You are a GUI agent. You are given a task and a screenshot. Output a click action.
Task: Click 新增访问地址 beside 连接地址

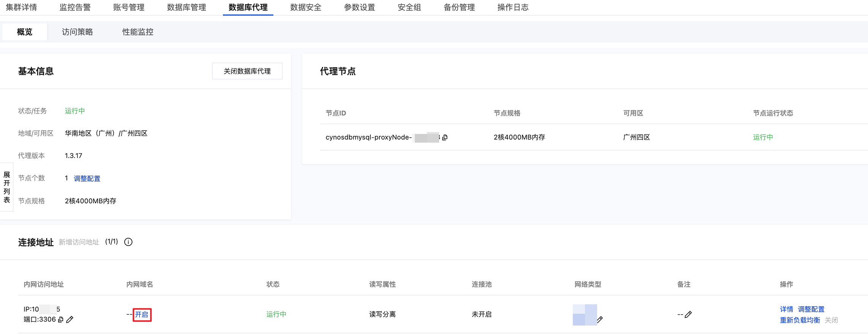click(x=79, y=242)
